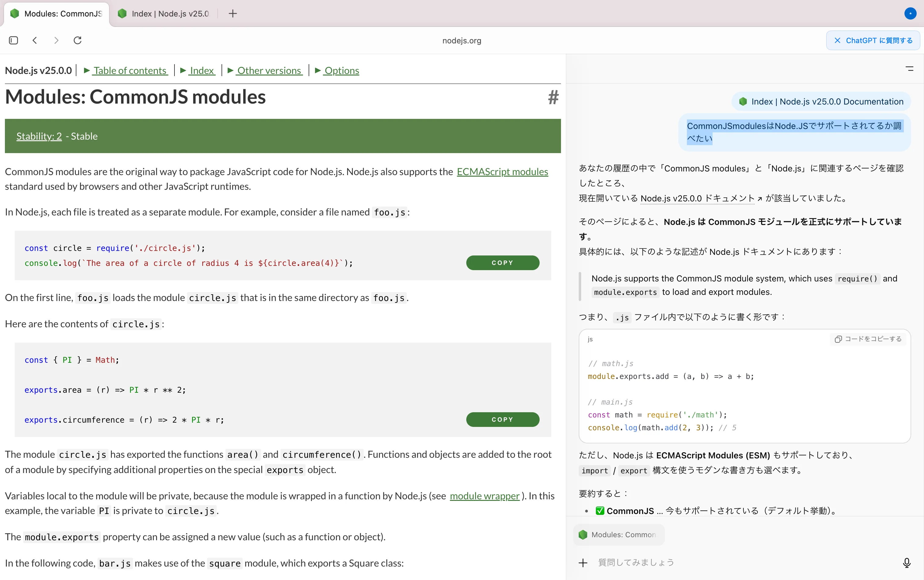Viewport: 924px width, 580px height.
Task: Open the browser profile avatar
Action: coord(910,13)
